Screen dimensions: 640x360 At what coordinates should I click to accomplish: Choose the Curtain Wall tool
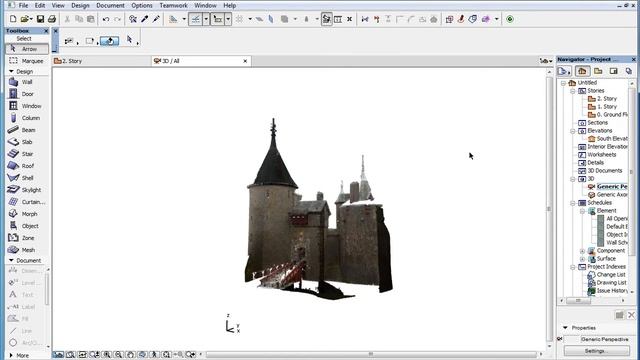click(27, 202)
